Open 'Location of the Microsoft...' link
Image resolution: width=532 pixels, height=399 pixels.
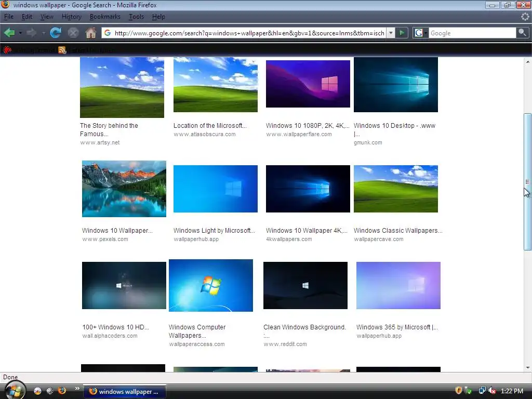click(210, 126)
